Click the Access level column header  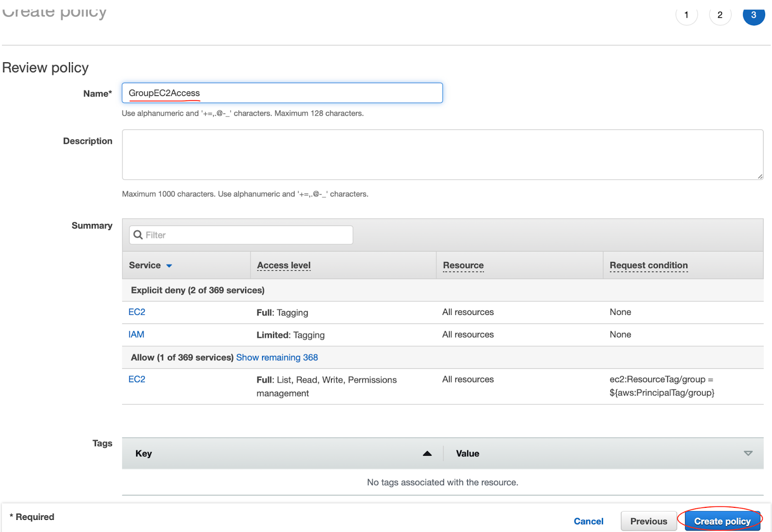[x=284, y=265]
